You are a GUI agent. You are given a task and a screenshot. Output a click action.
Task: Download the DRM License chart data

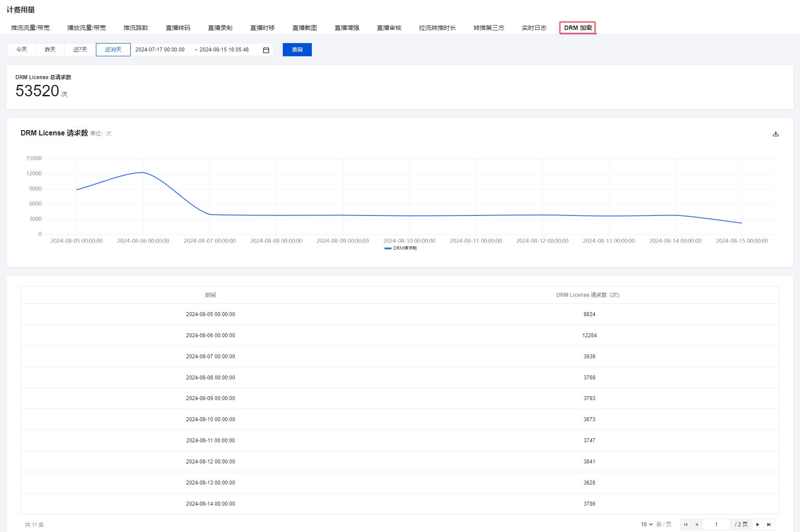[775, 134]
